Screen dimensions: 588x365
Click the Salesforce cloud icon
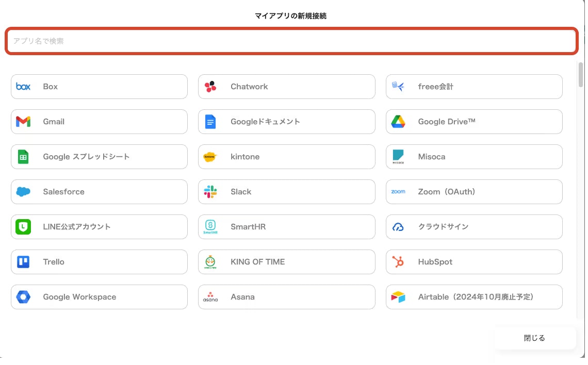tap(23, 191)
